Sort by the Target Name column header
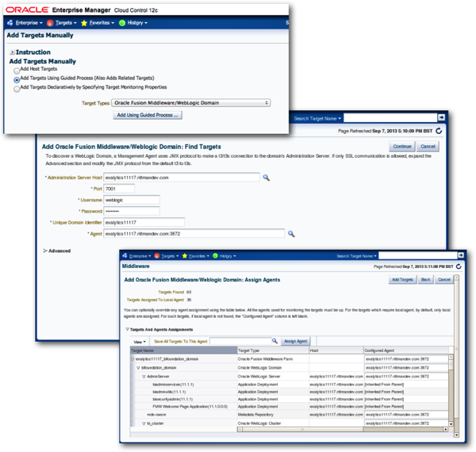The height and width of the screenshot is (452, 476). [x=183, y=350]
